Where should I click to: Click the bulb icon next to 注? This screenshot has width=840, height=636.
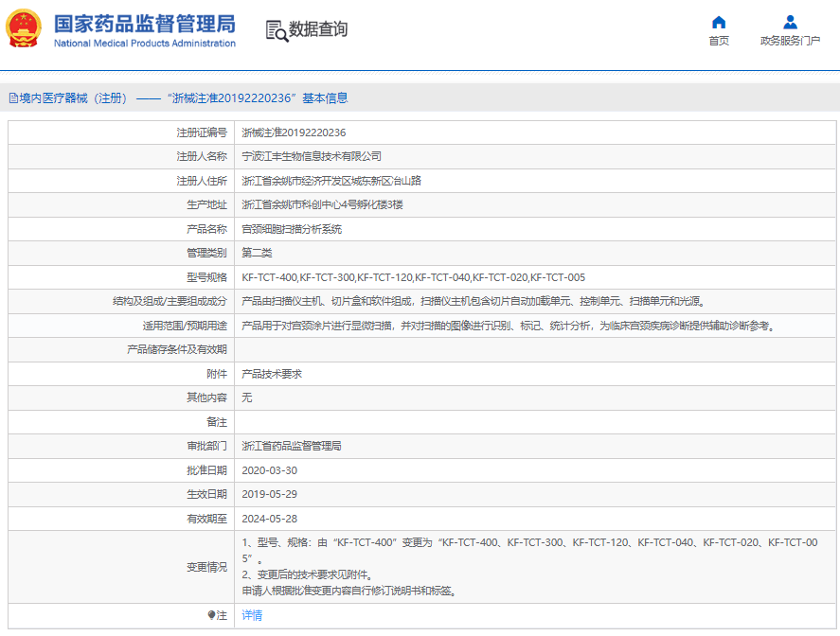pos(211,615)
